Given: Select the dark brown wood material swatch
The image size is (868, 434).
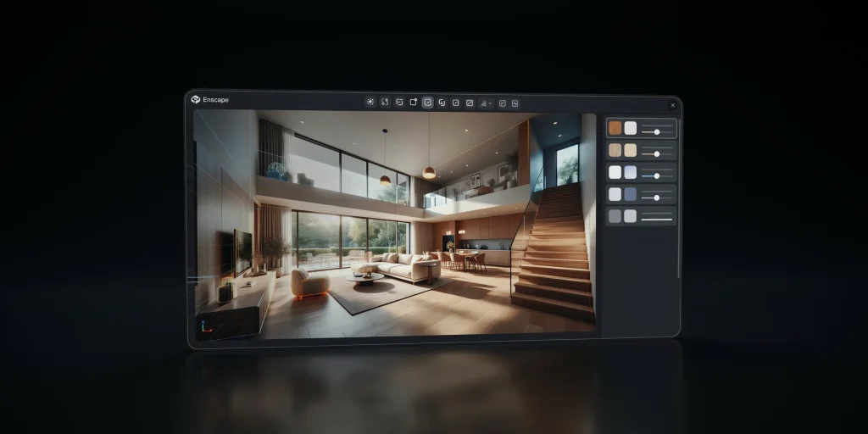Looking at the screenshot, I should [x=615, y=128].
